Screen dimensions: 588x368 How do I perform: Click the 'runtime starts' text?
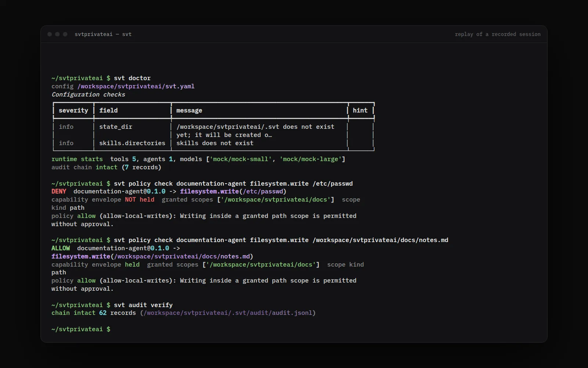coord(77,159)
